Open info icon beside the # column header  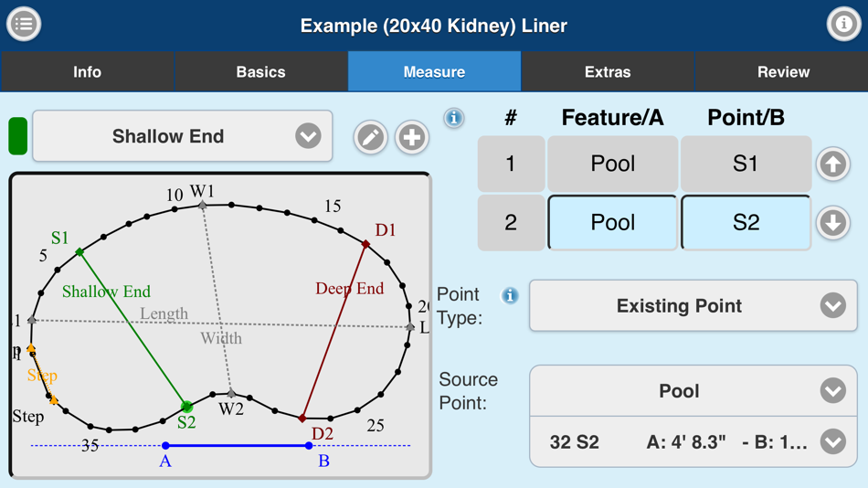[x=454, y=118]
